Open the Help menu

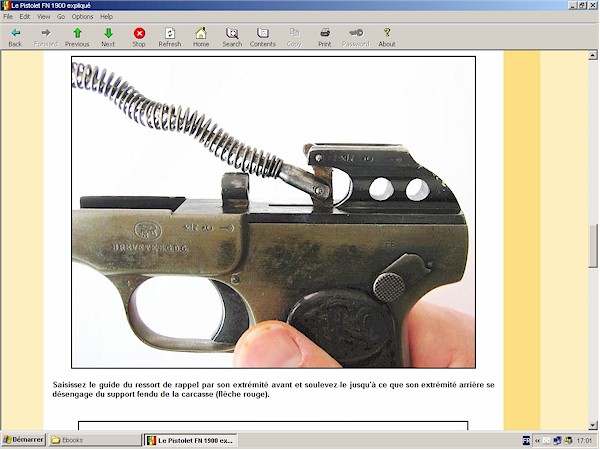point(106,16)
